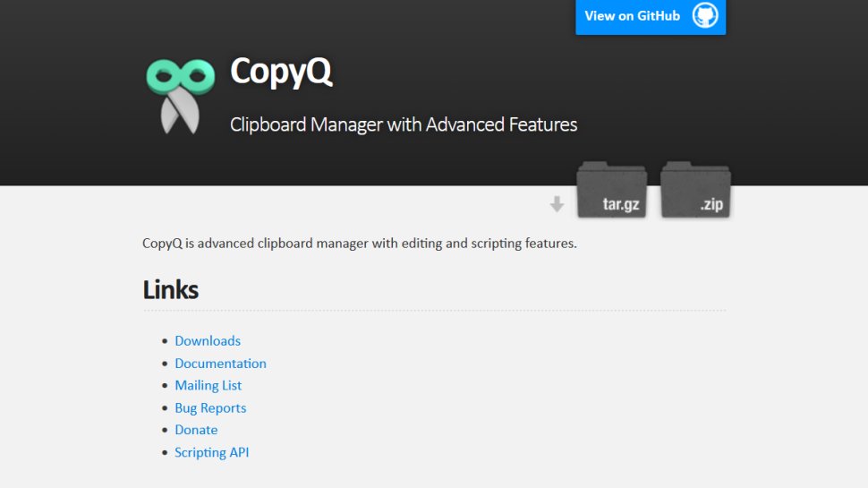Open the Documentation link
Viewport: 868px width, 488px height.
coord(220,364)
